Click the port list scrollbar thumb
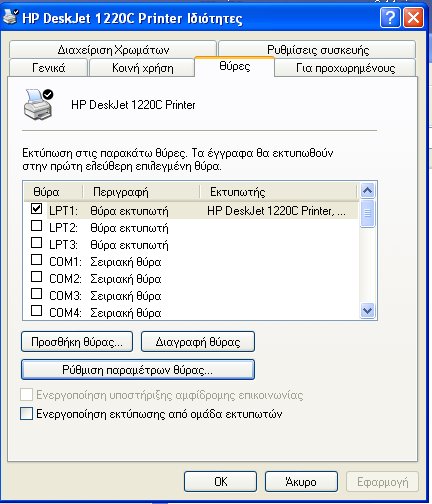This screenshot has height=504, width=432. tap(367, 213)
